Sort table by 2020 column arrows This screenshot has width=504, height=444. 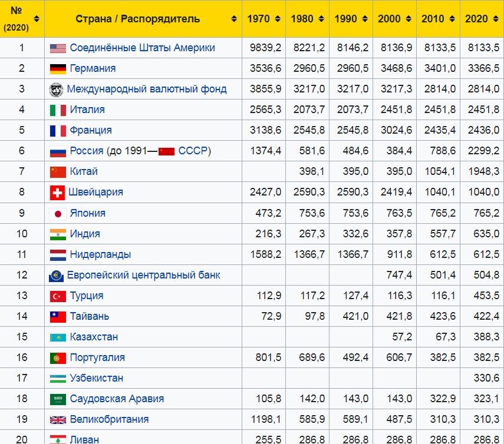coord(496,19)
